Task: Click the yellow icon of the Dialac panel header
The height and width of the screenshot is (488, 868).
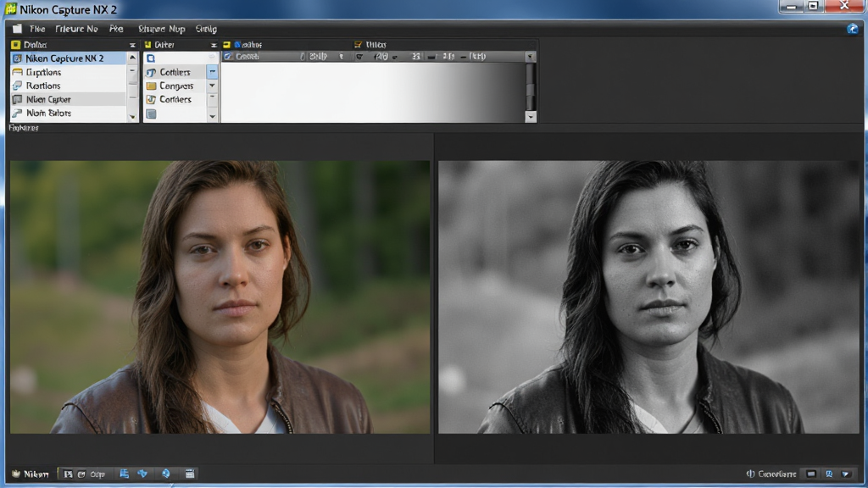Action: click(x=15, y=45)
